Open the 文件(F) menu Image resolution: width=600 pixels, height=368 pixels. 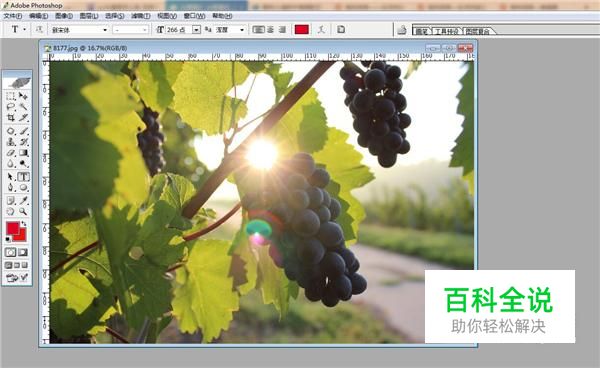13,16
